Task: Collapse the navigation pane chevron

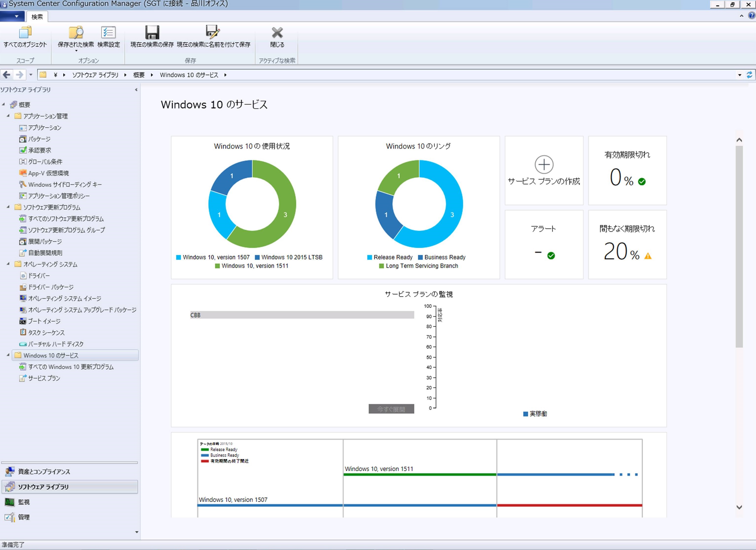Action: (136, 89)
